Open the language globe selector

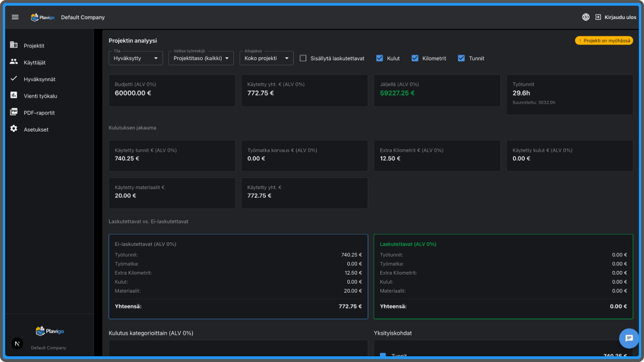point(586,17)
